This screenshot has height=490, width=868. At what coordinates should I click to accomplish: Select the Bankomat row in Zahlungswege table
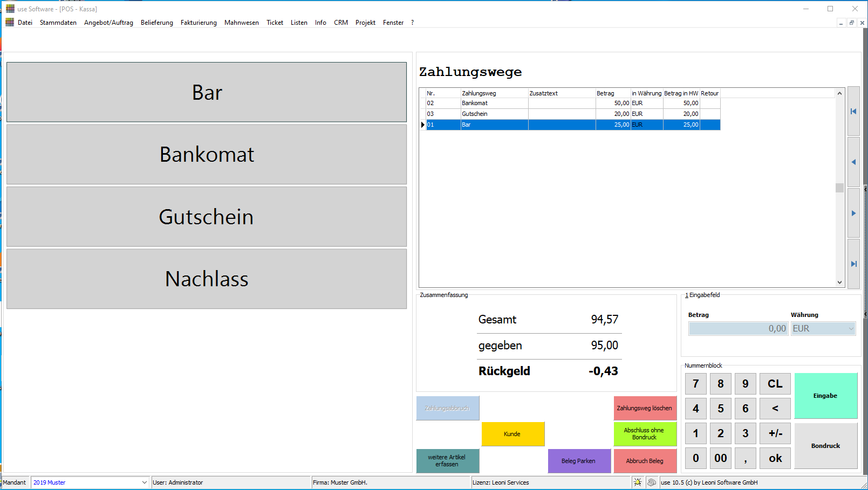(x=573, y=103)
